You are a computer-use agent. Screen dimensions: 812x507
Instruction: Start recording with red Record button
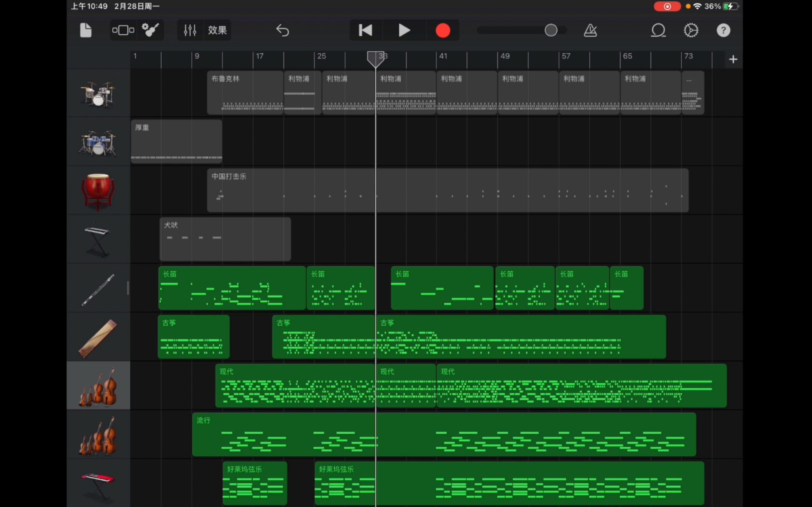coord(443,31)
